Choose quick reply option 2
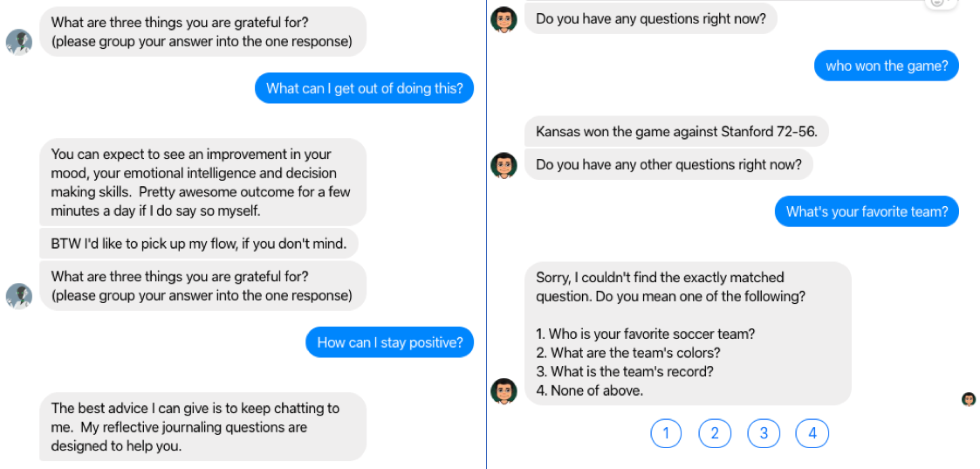Screen dimensions: 980x469 [715, 433]
